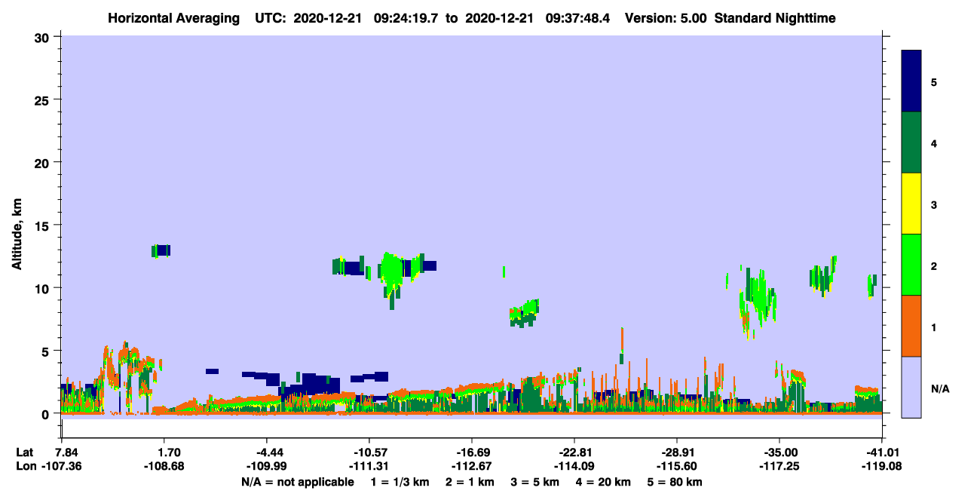Click the longitude value -117.25
The width and height of the screenshot is (980, 503).
click(x=779, y=466)
